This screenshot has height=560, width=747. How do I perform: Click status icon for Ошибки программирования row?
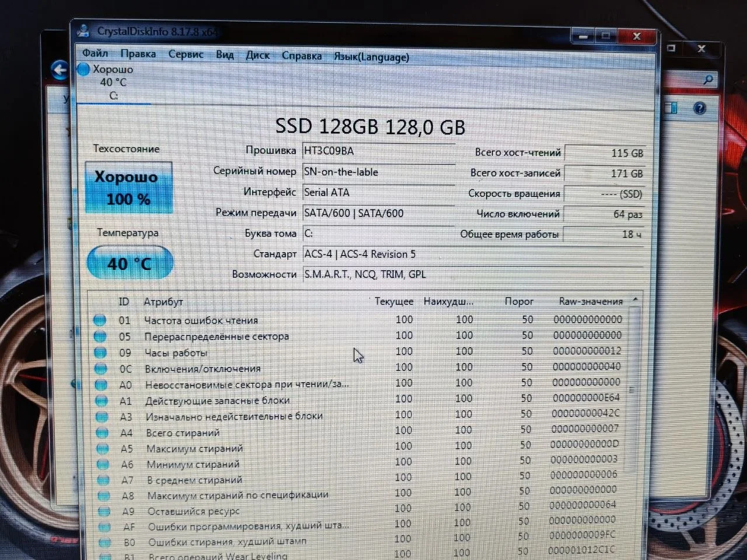click(104, 527)
